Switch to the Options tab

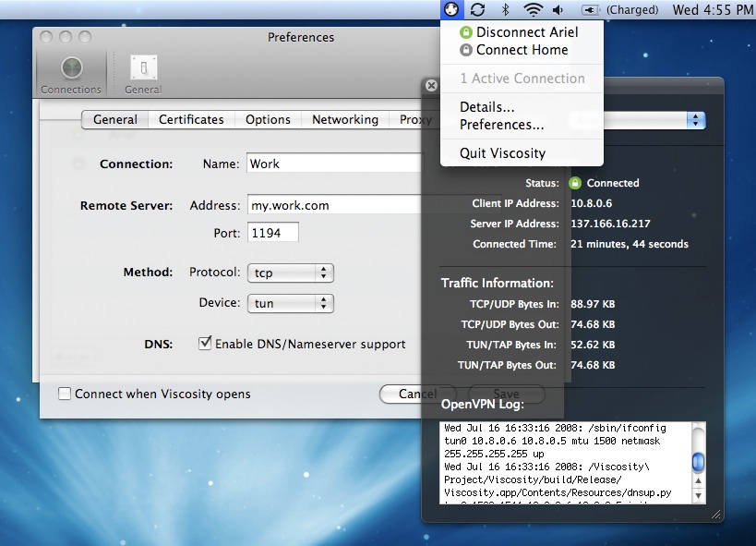268,120
